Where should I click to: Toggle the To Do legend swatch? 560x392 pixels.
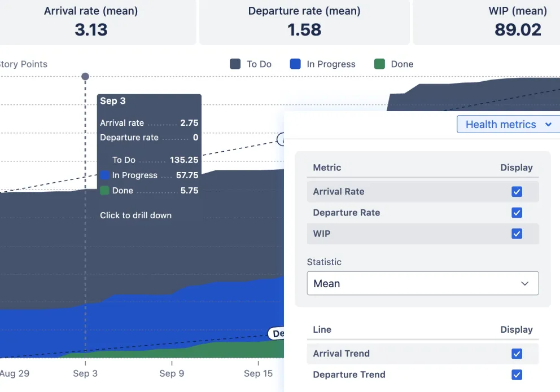pyautogui.click(x=235, y=64)
